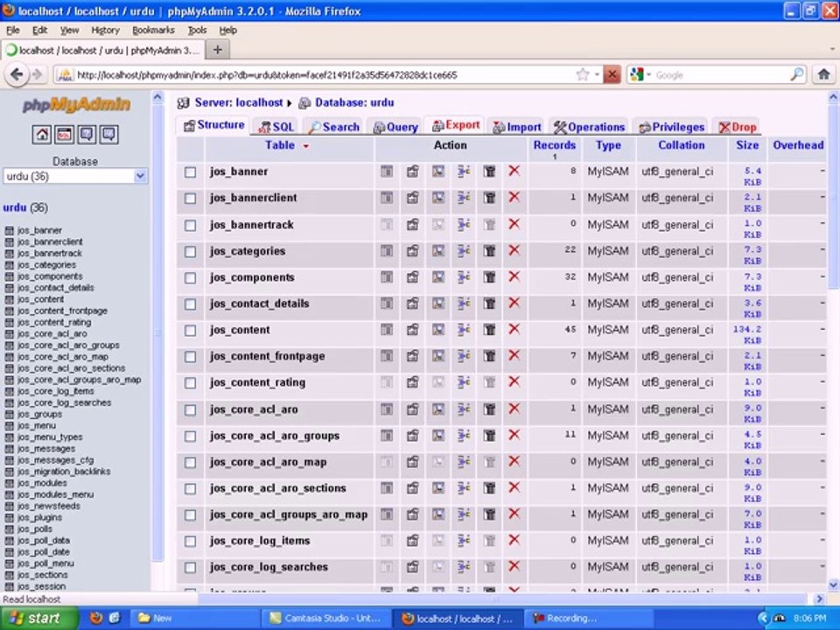840x630 pixels.
Task: Click Firefox icon in taskbar quick launch
Action: coord(96,618)
